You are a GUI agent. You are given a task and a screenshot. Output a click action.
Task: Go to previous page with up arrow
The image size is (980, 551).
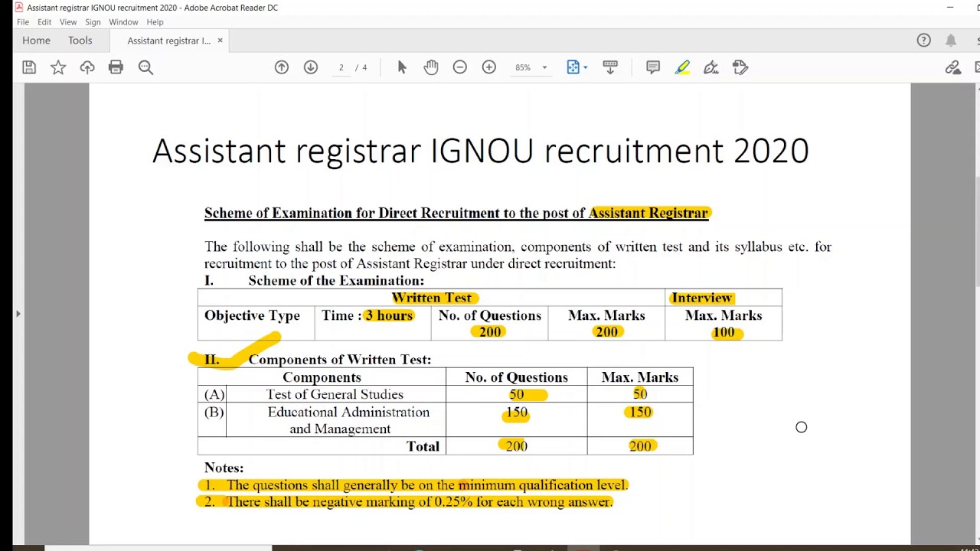(x=282, y=67)
